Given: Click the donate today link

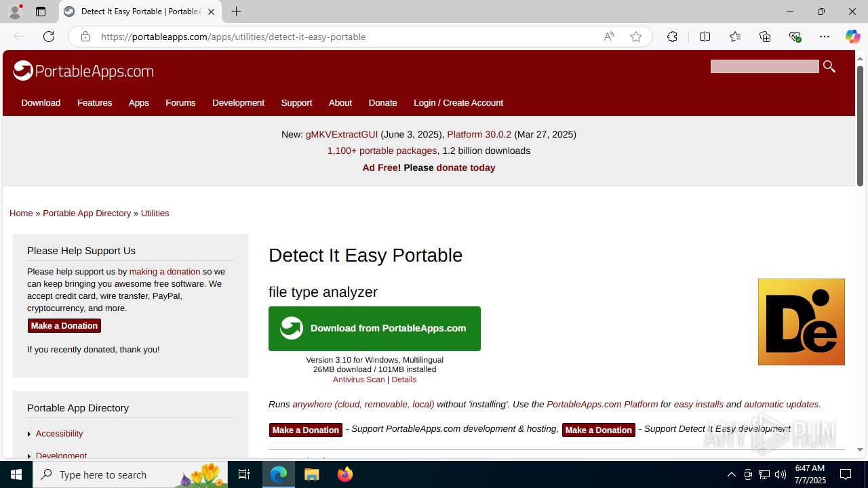Looking at the screenshot, I should (465, 167).
